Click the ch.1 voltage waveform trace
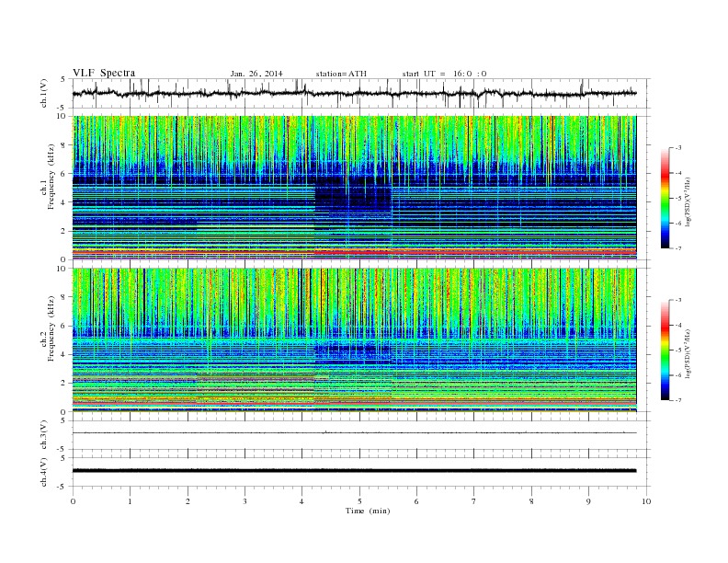 click(x=354, y=93)
